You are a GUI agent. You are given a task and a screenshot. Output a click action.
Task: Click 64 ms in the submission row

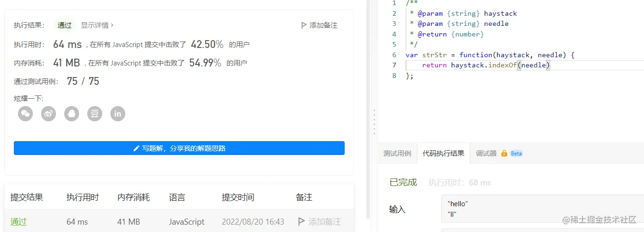[x=77, y=222]
